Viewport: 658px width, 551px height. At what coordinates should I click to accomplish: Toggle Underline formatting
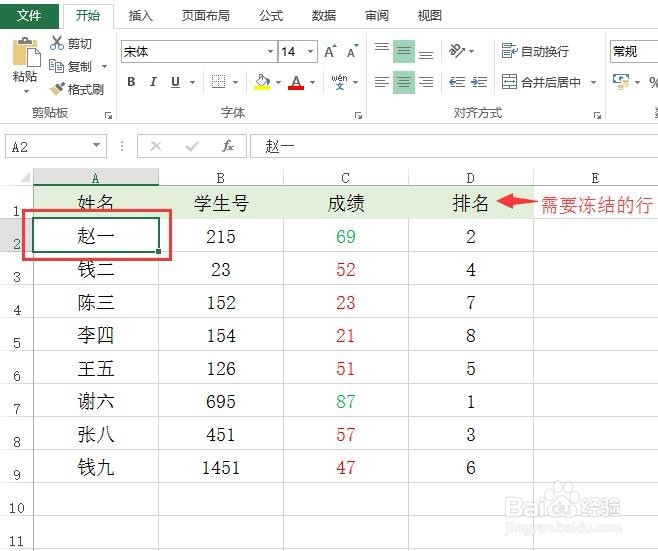(x=175, y=82)
